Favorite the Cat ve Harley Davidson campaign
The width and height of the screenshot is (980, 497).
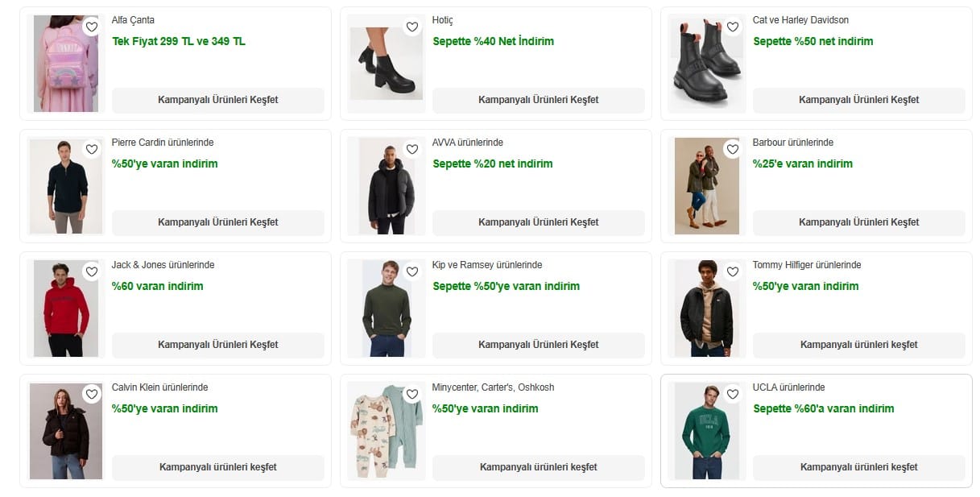pos(733,27)
